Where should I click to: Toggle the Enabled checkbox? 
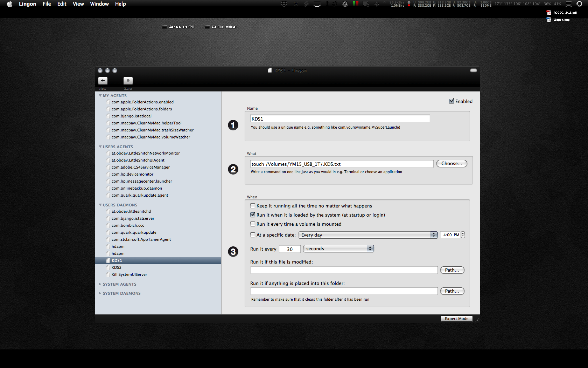451,101
